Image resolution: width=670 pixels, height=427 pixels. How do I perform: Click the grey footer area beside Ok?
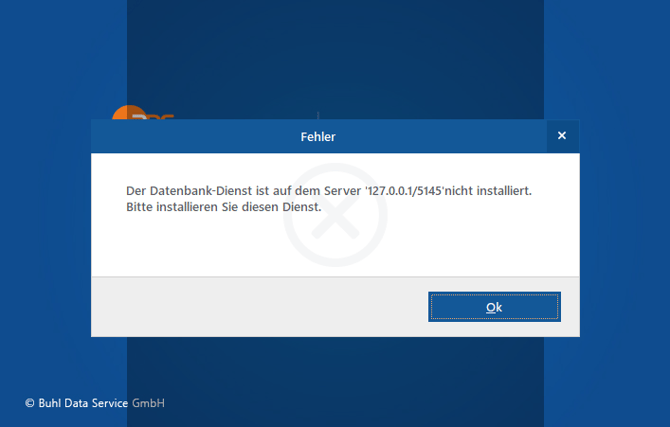click(256, 307)
